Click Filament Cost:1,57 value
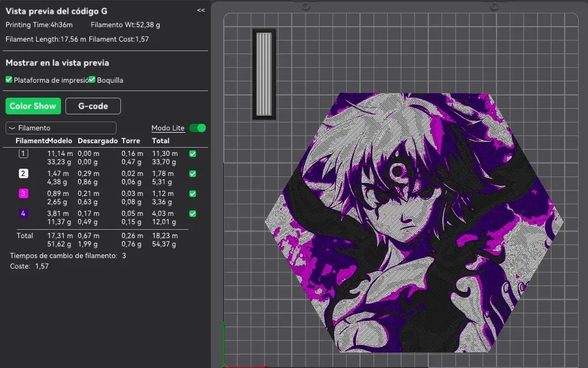 (119, 39)
